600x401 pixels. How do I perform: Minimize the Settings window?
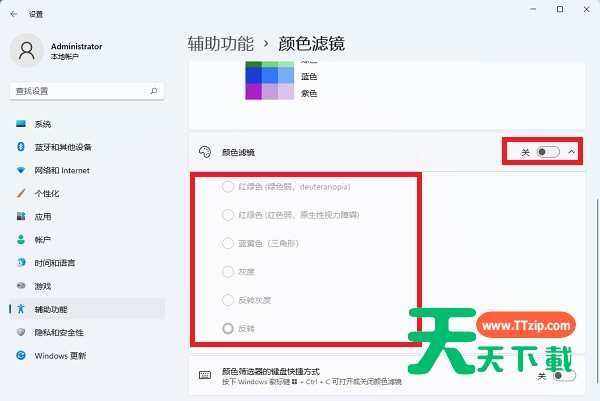pos(533,9)
